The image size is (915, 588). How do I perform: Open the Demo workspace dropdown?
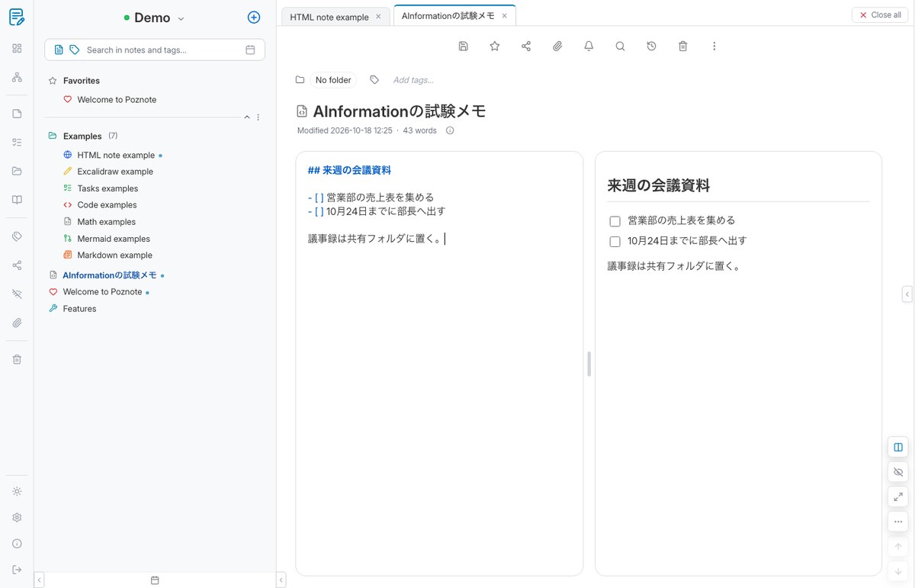click(154, 18)
